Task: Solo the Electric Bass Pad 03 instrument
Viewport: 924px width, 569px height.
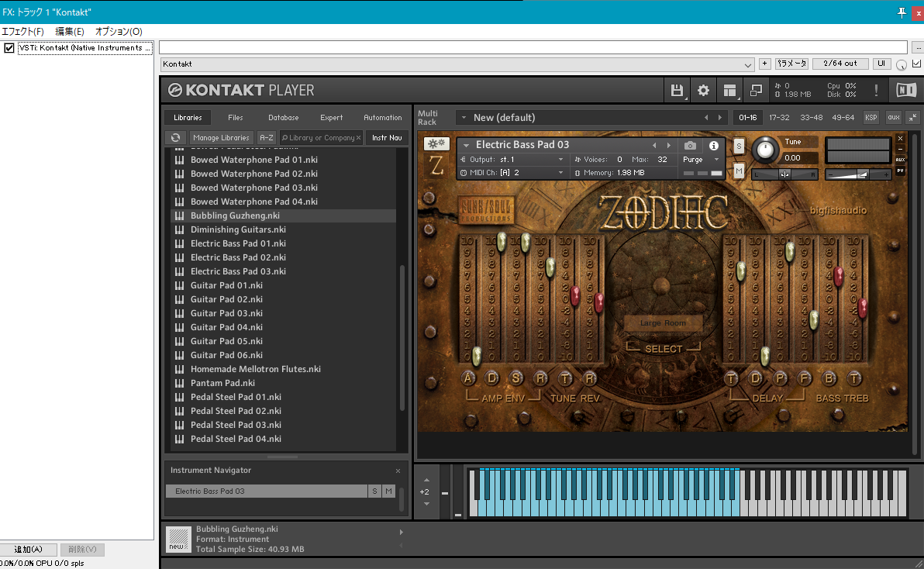Action: [739, 146]
